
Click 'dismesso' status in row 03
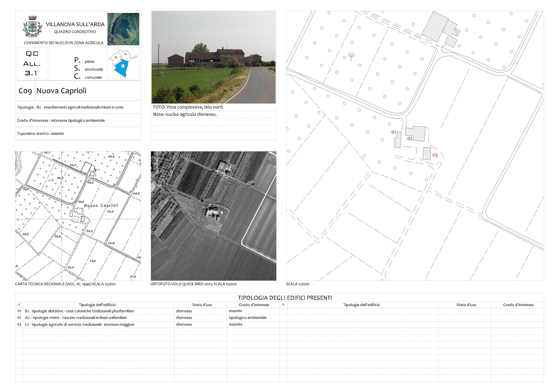click(x=184, y=324)
